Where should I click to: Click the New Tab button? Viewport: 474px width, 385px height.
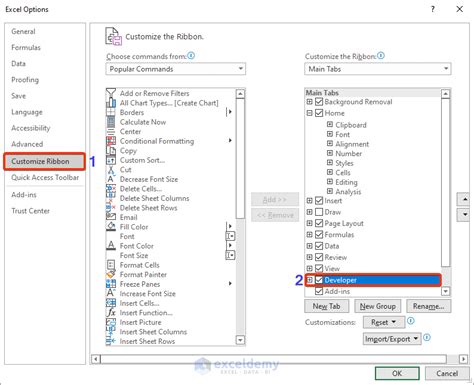coord(326,306)
